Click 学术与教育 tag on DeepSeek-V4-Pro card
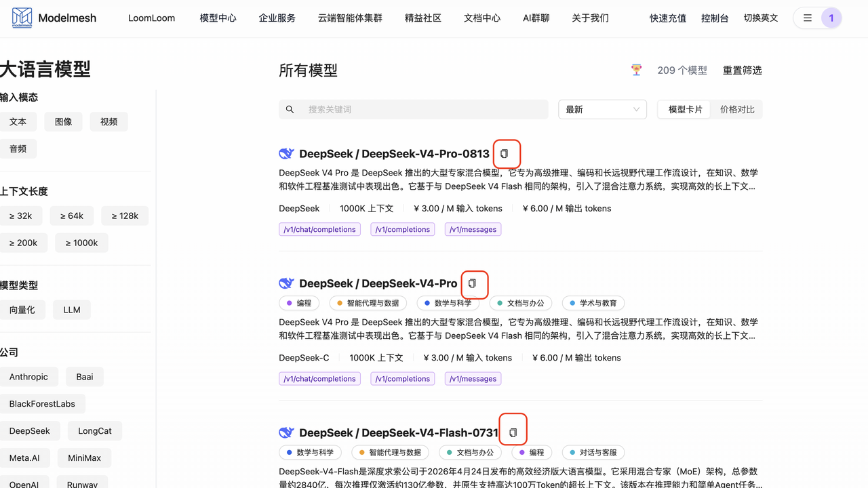Viewport: 868px width, 488px height. click(593, 303)
